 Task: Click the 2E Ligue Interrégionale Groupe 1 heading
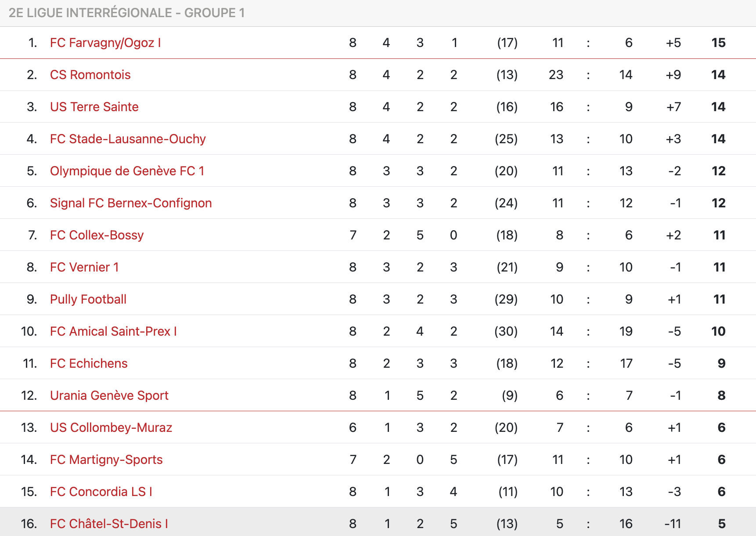[126, 13]
